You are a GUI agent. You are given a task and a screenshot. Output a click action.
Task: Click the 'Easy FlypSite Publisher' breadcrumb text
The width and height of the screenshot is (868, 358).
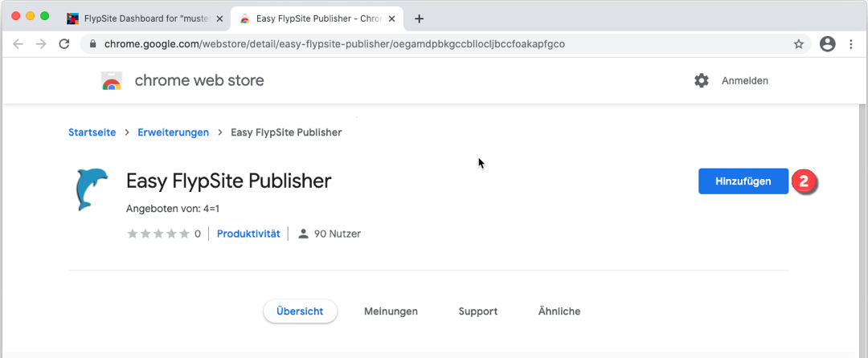point(286,132)
